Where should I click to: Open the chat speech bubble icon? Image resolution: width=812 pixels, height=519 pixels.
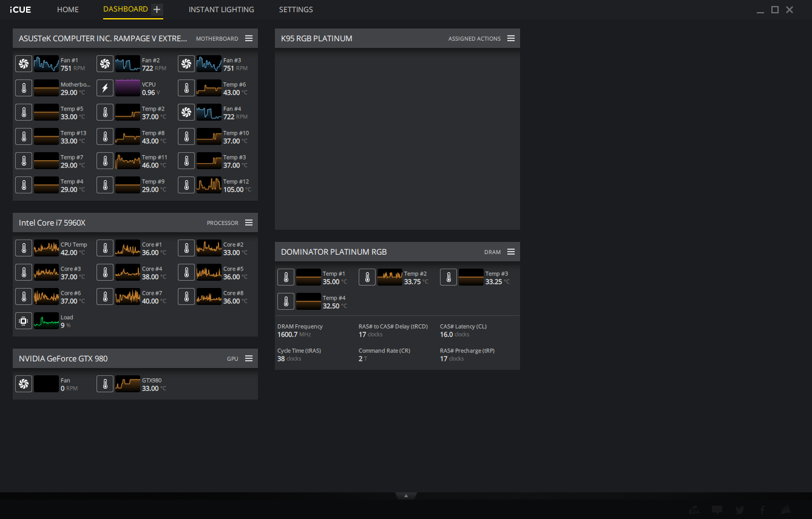(x=717, y=511)
